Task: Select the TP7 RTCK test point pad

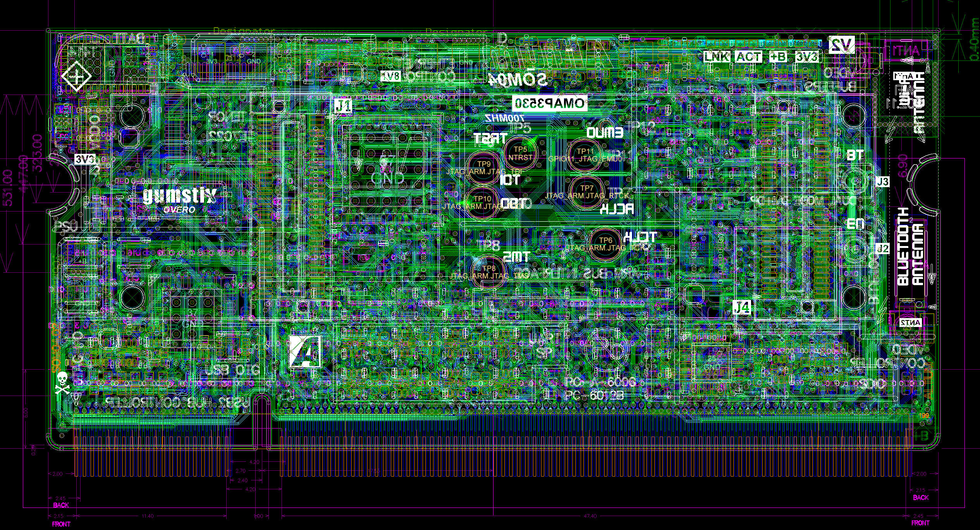Action: (587, 191)
